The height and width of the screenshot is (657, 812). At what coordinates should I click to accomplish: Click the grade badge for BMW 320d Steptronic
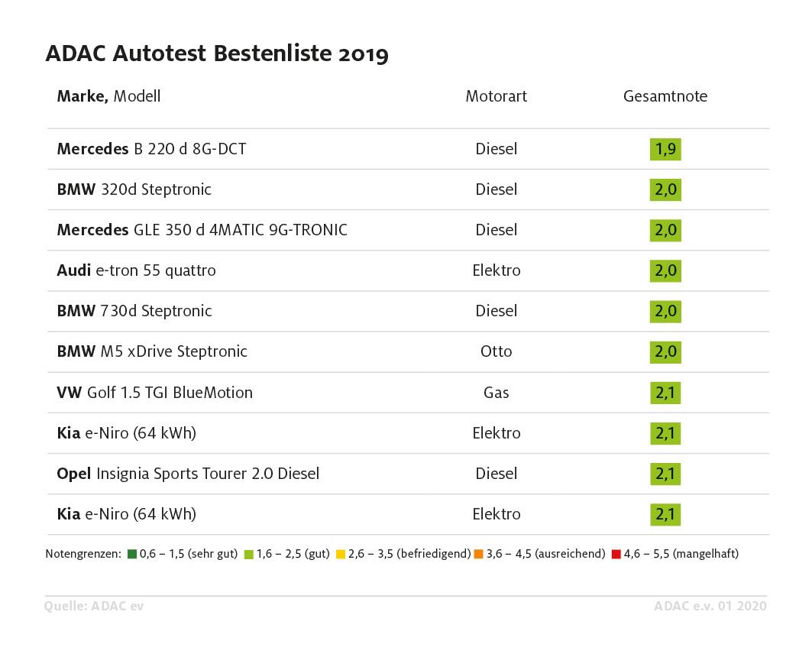665,189
